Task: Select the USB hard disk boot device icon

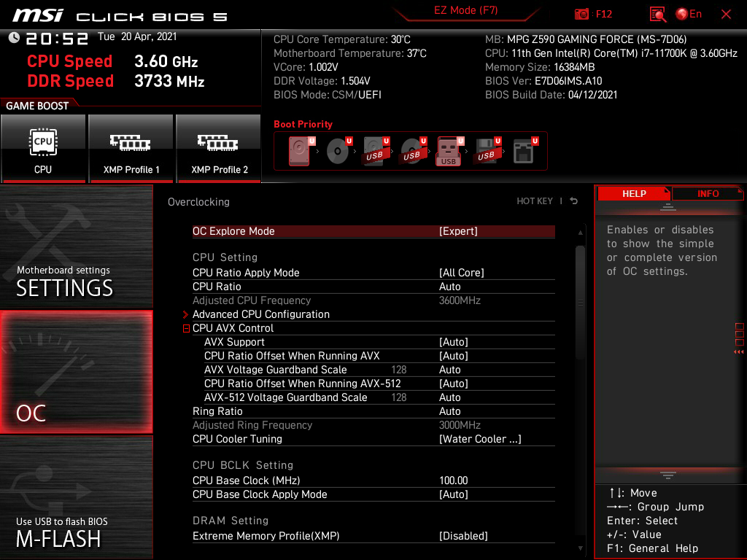Action: pos(376,151)
